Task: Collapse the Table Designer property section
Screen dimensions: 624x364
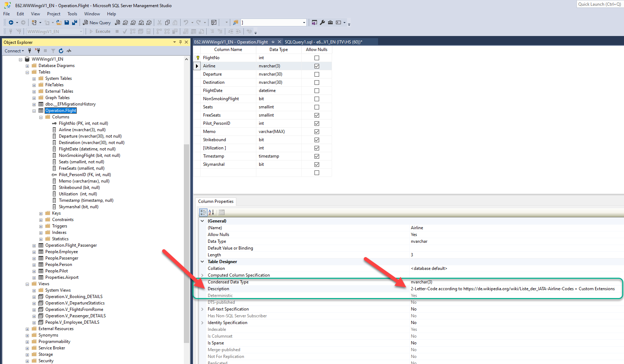Action: tap(202, 262)
